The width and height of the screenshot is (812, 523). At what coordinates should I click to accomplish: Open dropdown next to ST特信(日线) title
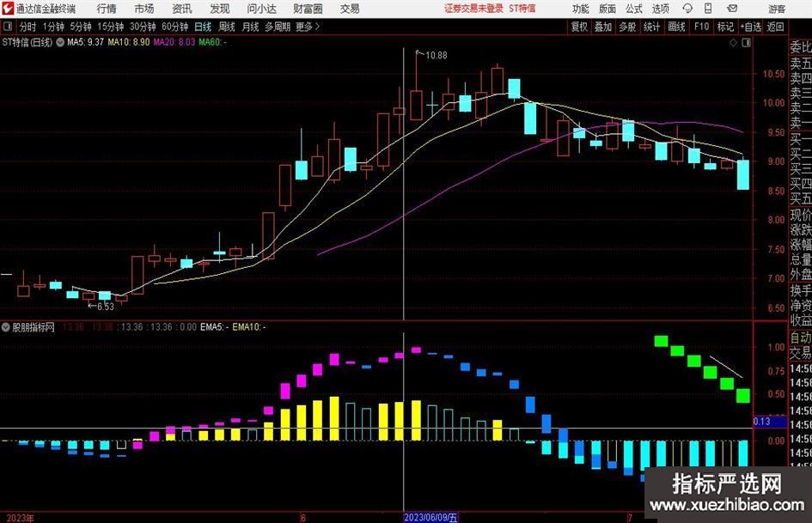point(60,42)
